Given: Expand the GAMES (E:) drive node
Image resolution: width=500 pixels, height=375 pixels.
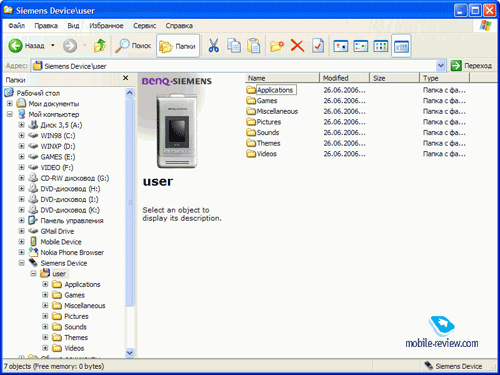Looking at the screenshot, I should click(22, 157).
